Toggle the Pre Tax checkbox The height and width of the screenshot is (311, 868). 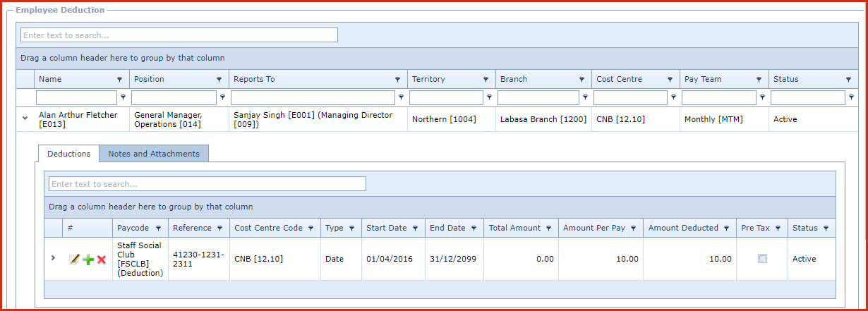[762, 259]
